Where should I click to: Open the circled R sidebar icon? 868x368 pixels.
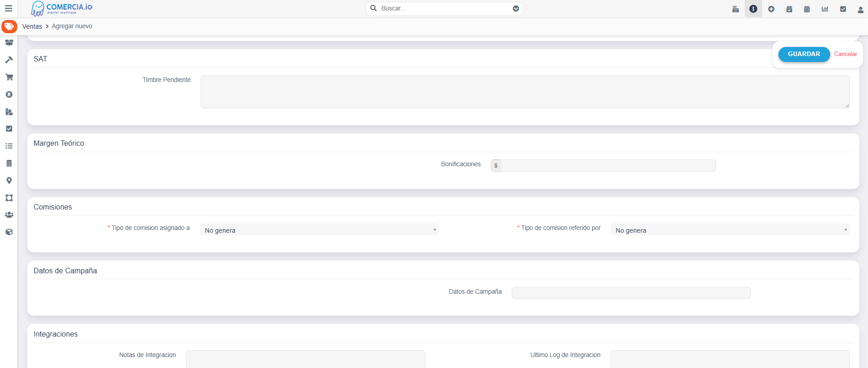click(9, 94)
